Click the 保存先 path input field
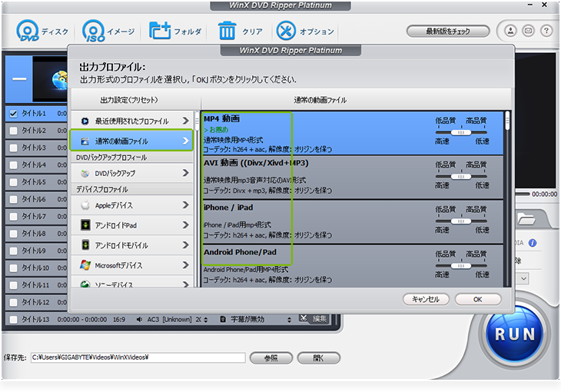The width and height of the screenshot is (561, 392). (x=138, y=357)
